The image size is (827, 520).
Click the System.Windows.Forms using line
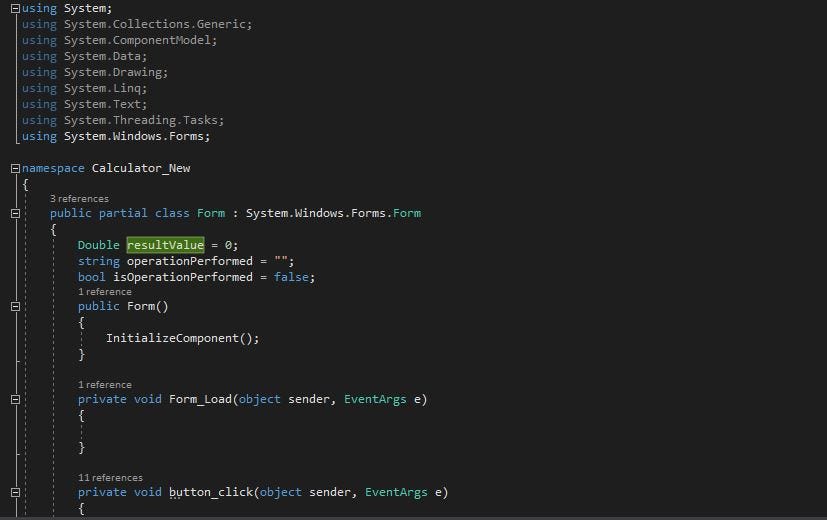[x=116, y=136]
